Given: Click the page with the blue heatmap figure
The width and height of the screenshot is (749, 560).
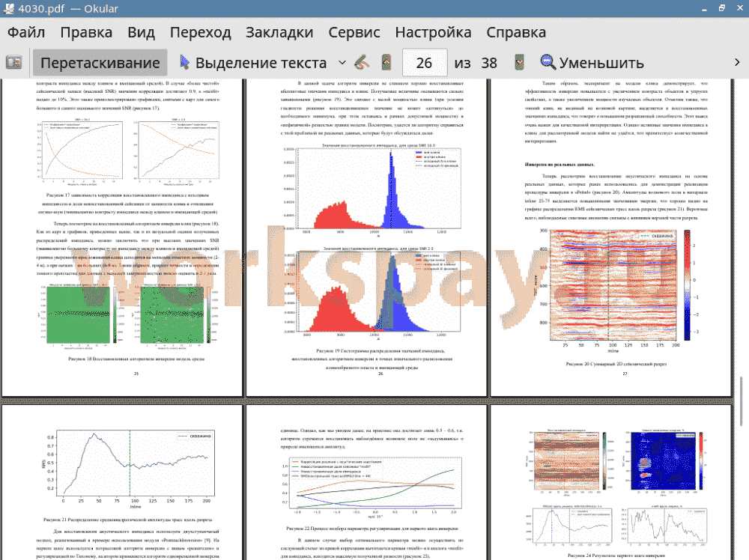Looking at the screenshot, I should (x=611, y=483).
